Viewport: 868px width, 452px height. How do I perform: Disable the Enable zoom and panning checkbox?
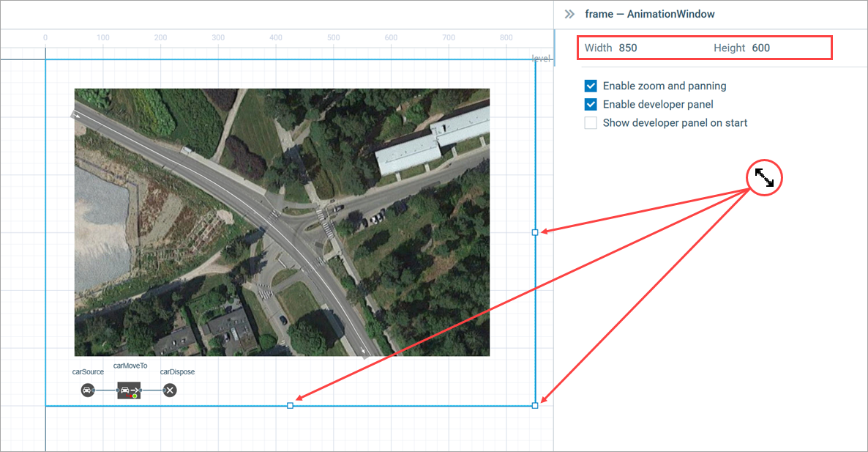coord(591,86)
